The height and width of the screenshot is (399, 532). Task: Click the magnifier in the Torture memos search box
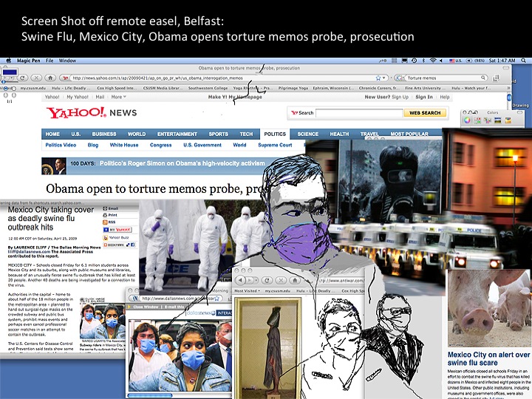pyautogui.click(x=483, y=78)
